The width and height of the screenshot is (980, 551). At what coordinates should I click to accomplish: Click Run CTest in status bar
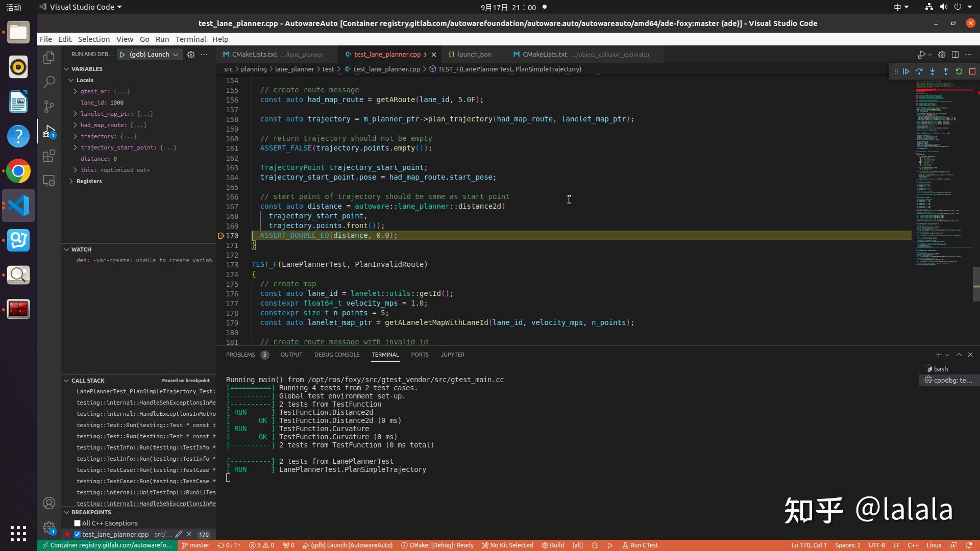pos(640,545)
